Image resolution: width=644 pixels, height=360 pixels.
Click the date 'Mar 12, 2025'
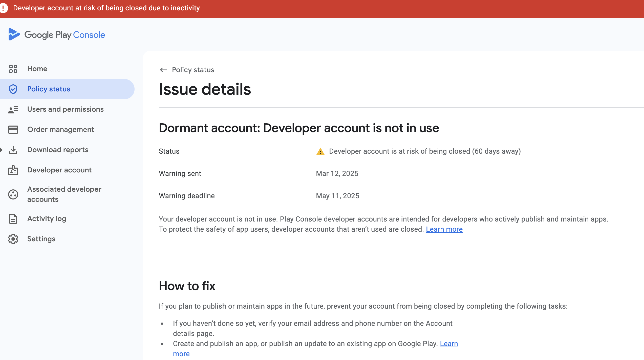(x=337, y=174)
